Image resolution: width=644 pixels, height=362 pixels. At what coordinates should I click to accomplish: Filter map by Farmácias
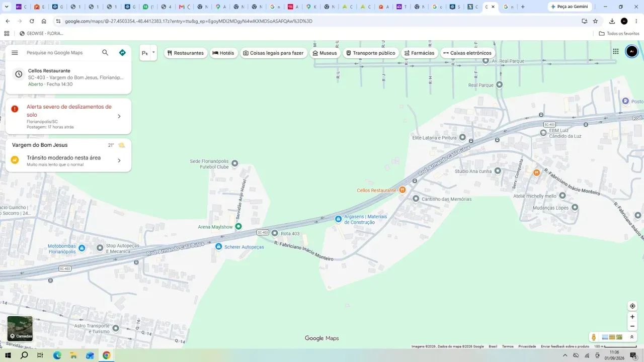tap(420, 53)
